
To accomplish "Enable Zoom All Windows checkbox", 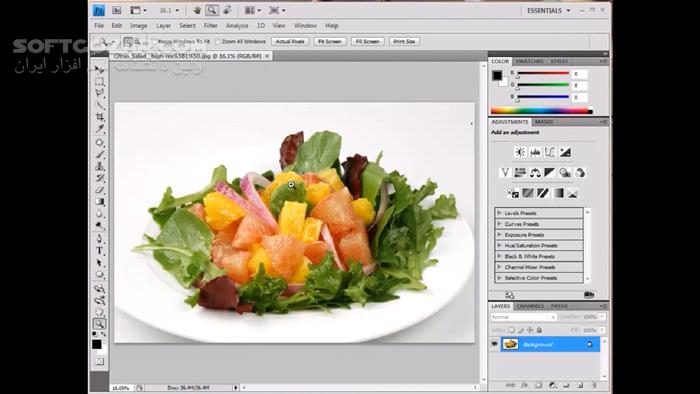I will pyautogui.click(x=218, y=41).
